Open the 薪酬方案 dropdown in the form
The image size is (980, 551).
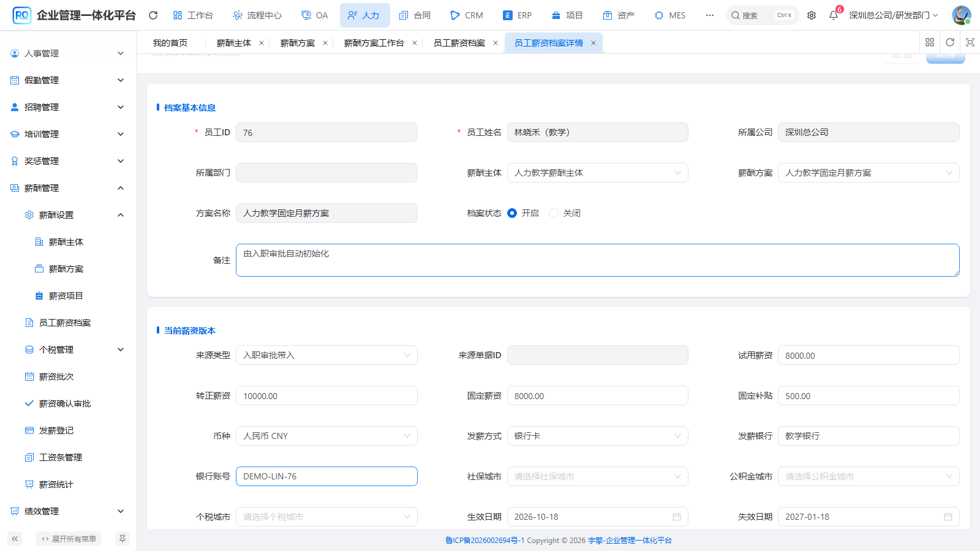869,173
